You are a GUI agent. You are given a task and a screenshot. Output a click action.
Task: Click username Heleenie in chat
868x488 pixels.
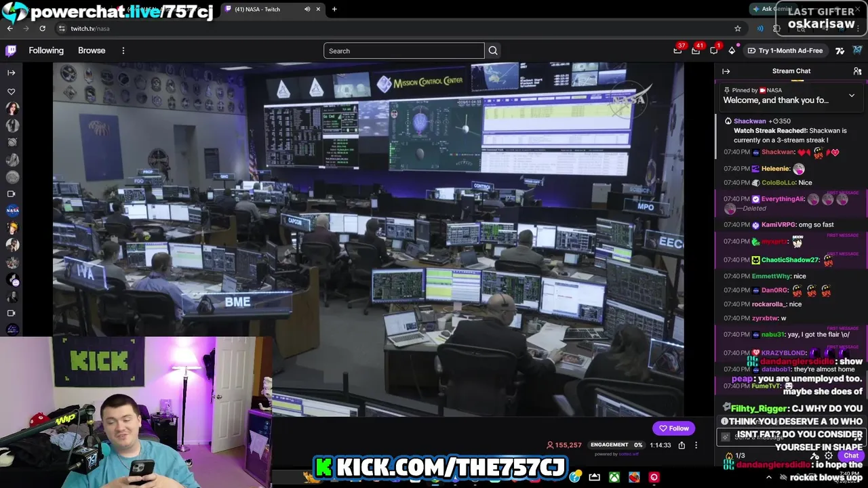coord(776,169)
